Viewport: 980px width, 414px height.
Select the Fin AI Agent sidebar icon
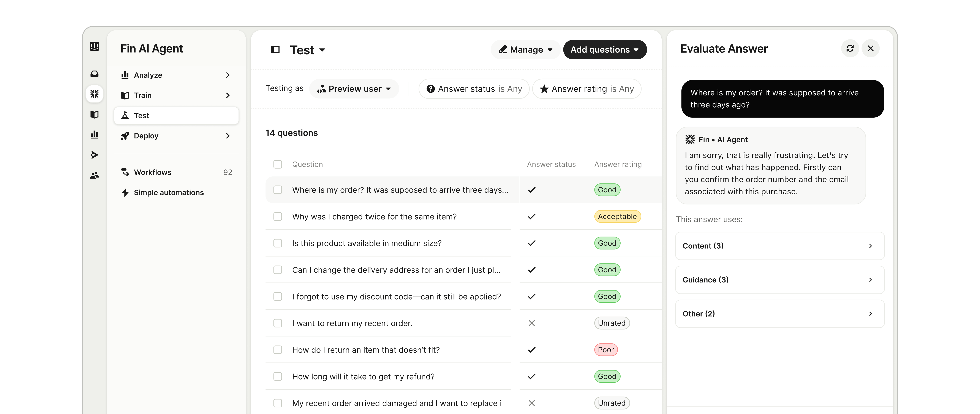pos(94,94)
